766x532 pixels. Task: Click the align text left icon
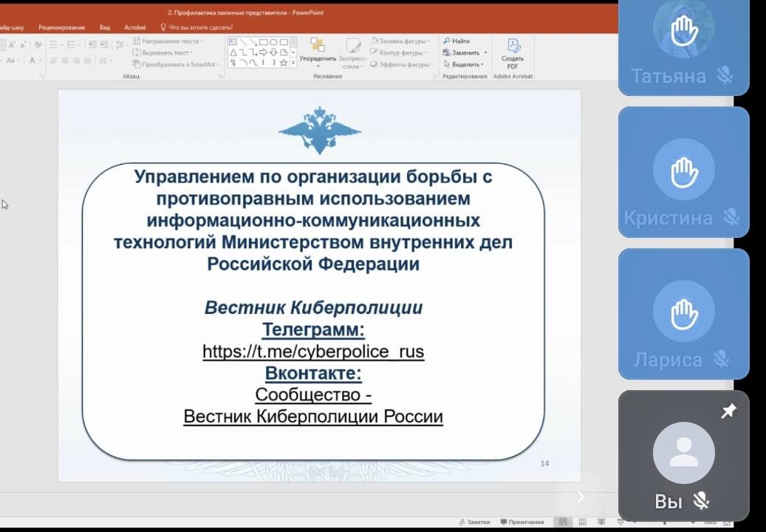[53, 61]
